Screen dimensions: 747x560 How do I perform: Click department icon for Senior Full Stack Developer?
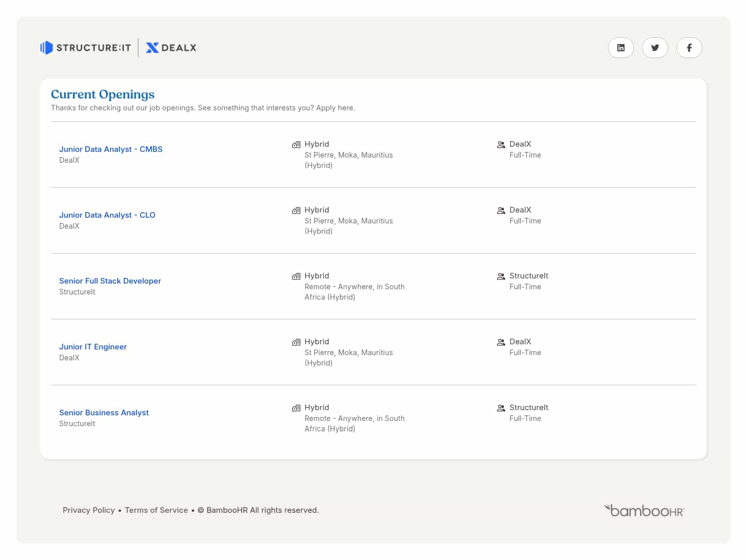click(501, 276)
